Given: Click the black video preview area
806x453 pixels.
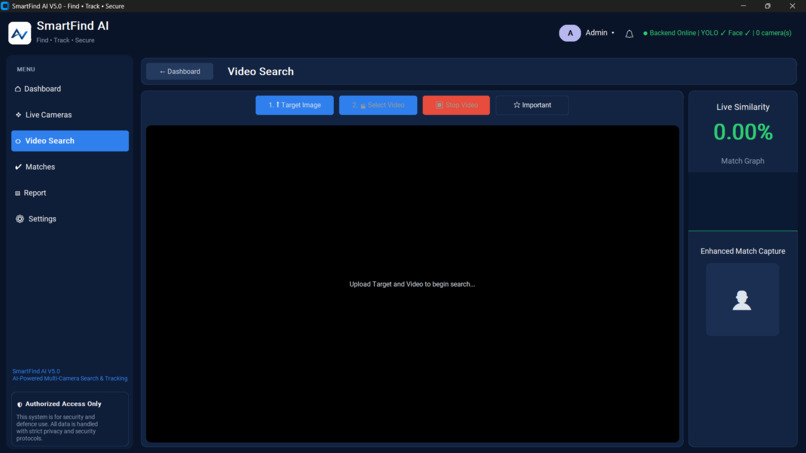Looking at the screenshot, I should 412,284.
